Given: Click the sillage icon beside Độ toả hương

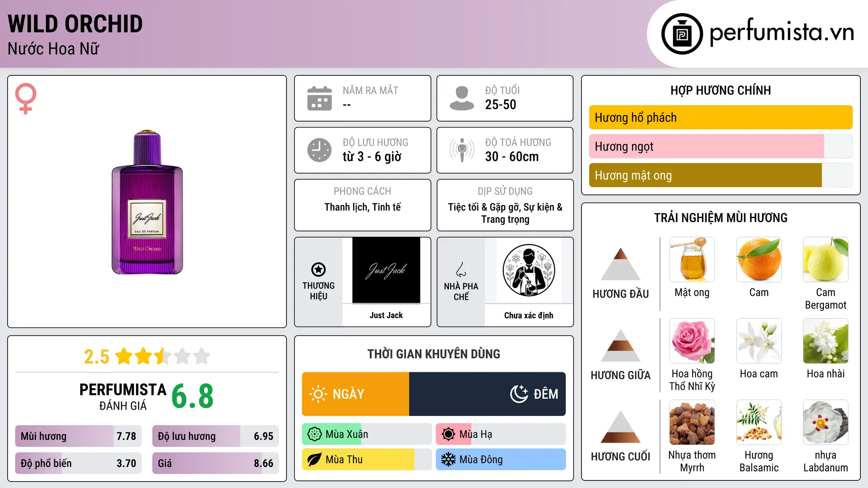Looking at the screenshot, I should click(462, 150).
